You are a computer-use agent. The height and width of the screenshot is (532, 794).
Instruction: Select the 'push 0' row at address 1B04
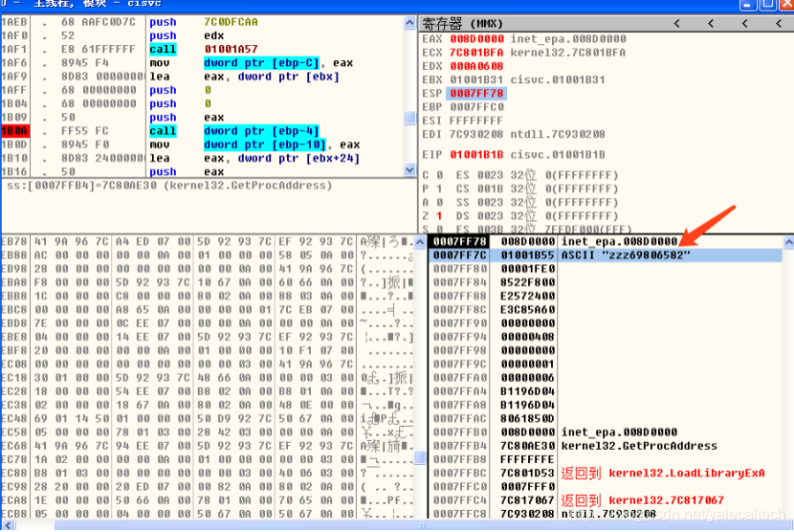(203, 104)
